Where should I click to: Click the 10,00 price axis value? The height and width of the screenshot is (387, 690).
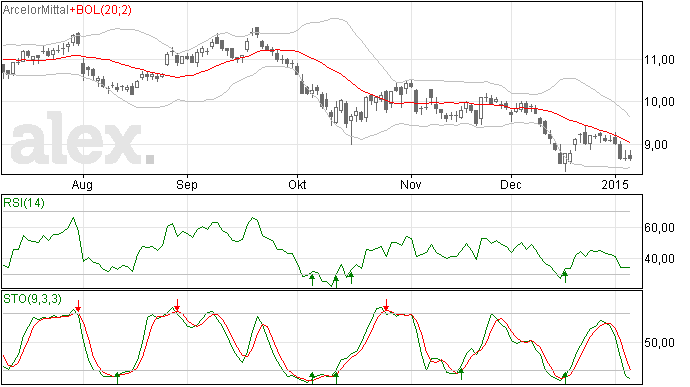(x=659, y=102)
